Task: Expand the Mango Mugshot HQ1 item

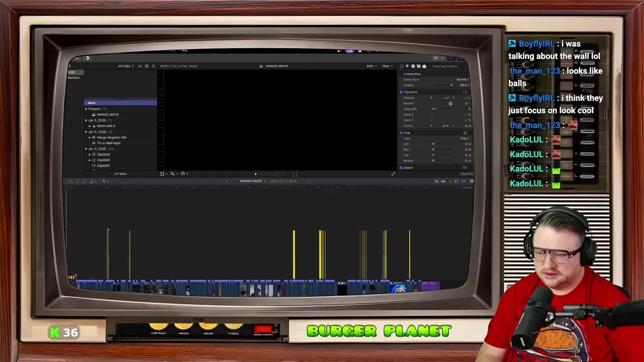Action: pyautogui.click(x=90, y=137)
